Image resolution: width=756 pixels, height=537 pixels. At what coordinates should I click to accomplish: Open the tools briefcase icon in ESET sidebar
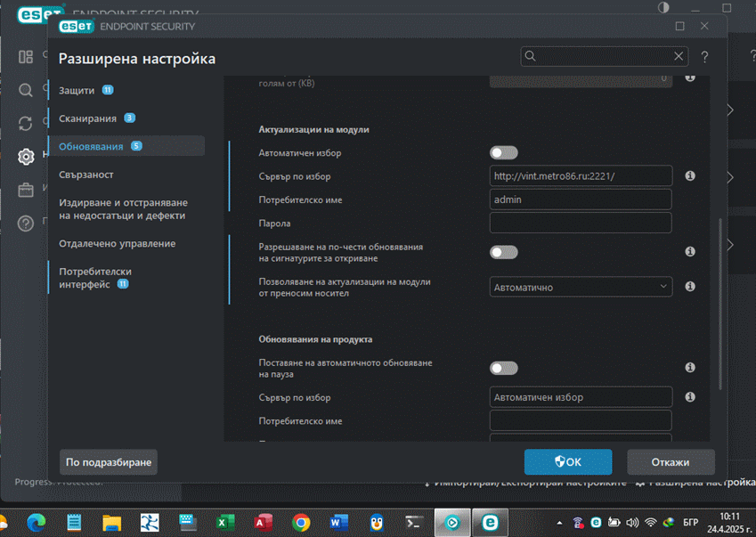tap(26, 190)
